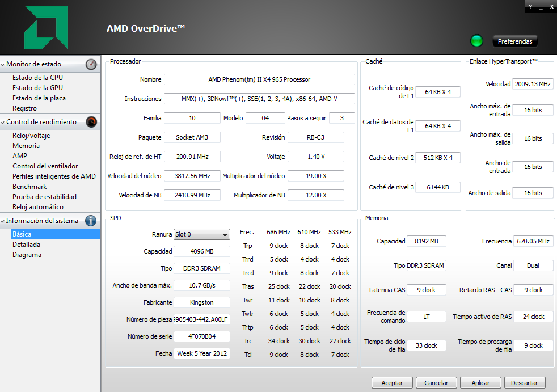Click the Trc 34 clock value
Screen dimensions: 557x392
(x=279, y=341)
